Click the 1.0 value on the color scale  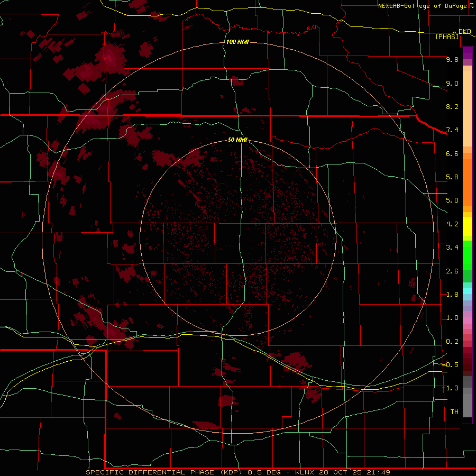[452, 318]
